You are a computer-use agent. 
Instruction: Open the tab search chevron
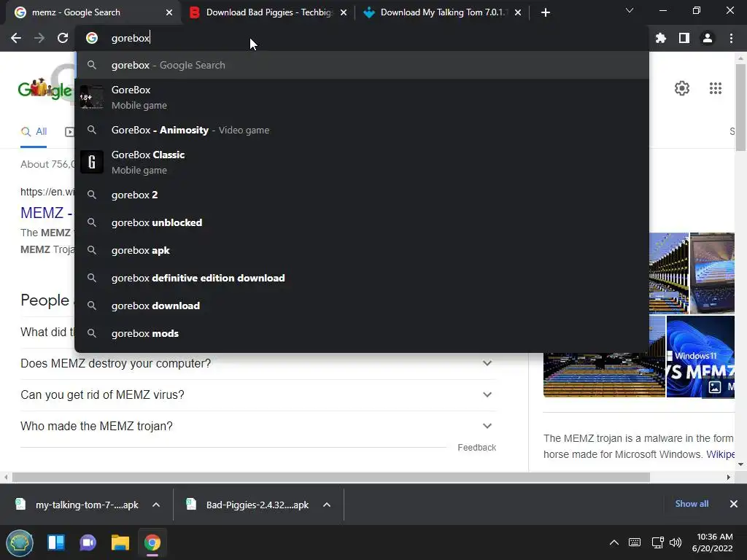[630, 10]
